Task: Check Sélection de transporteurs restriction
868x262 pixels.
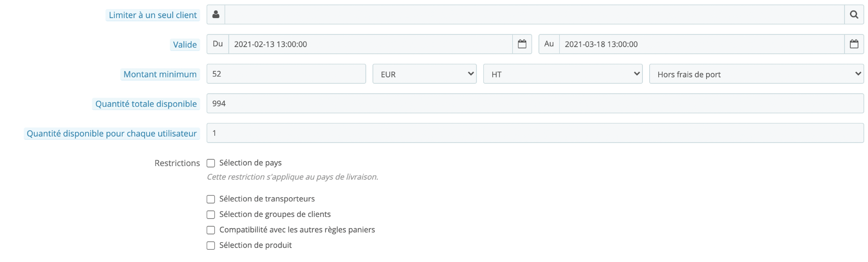Action: point(211,199)
